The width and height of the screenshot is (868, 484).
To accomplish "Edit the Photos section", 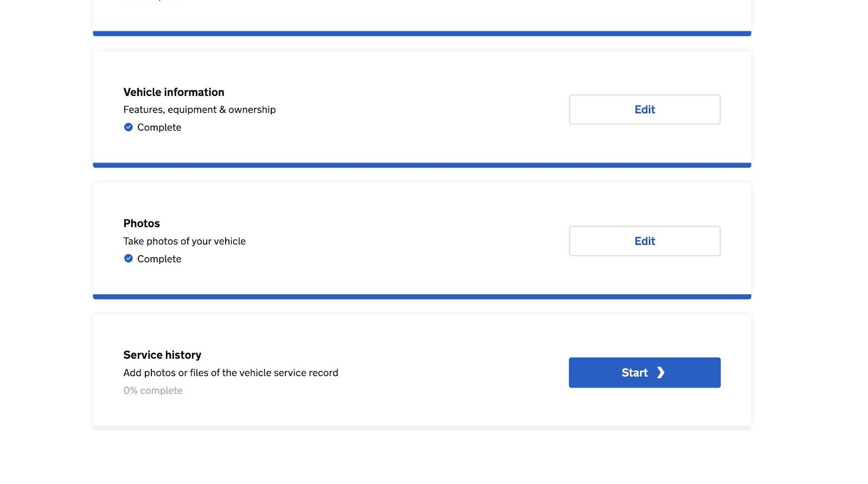I will click(x=644, y=241).
